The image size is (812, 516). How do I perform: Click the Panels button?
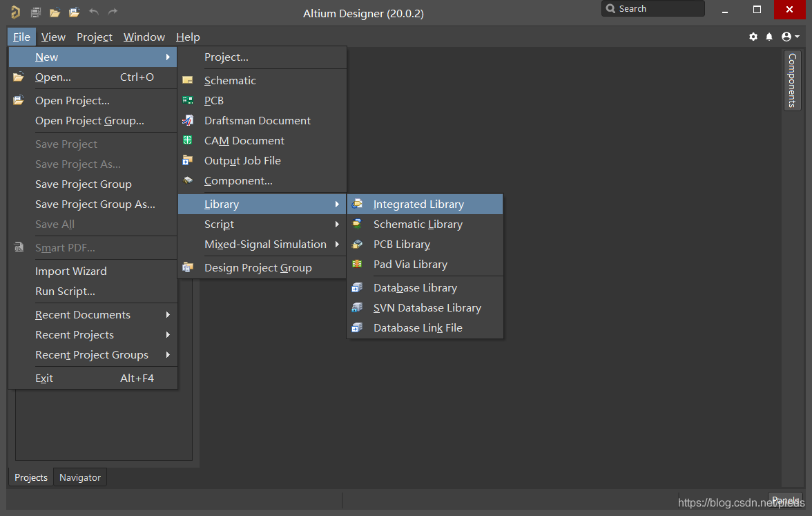[x=786, y=500]
